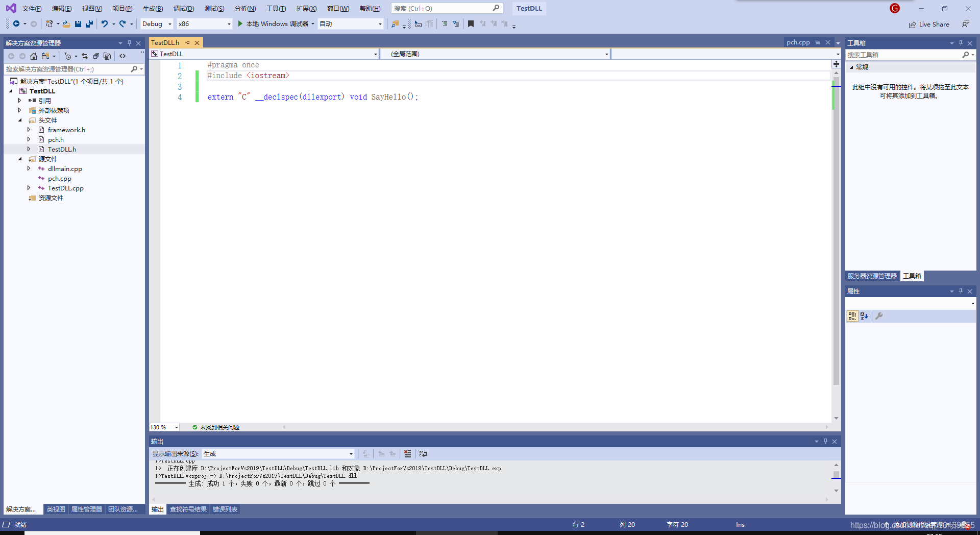This screenshot has width=980, height=535.
Task: Toggle a bookmark with the bookmark icon
Action: pos(471,23)
